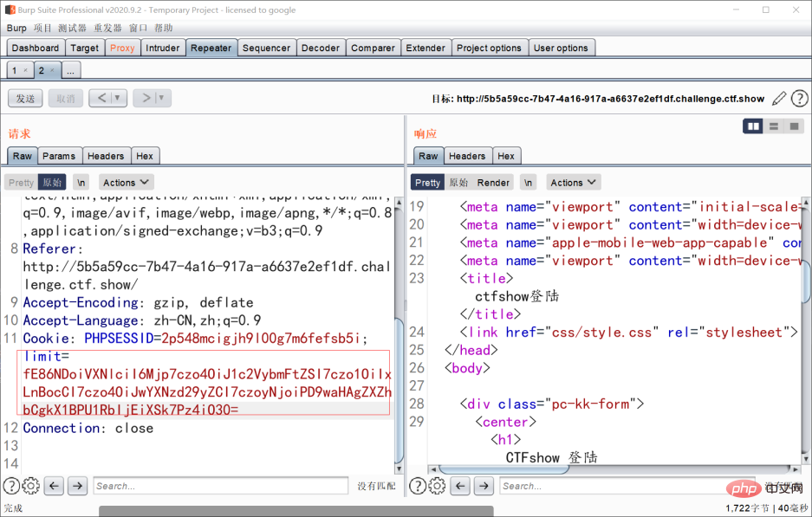Expand the response Actions dropdown
This screenshot has width=812, height=517.
573,183
